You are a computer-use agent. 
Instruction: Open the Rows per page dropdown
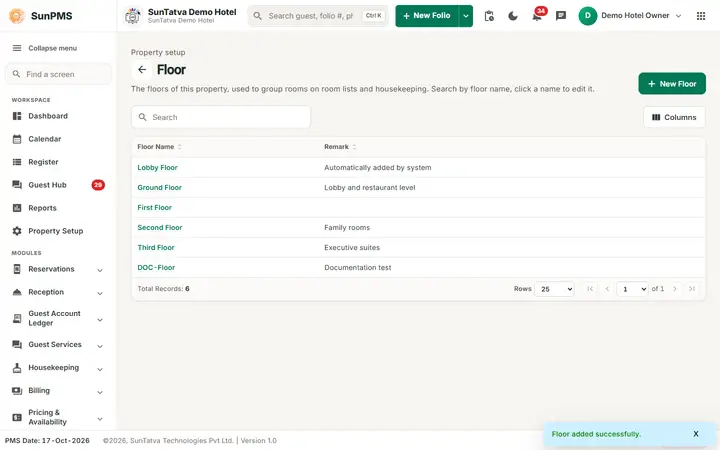(554, 289)
